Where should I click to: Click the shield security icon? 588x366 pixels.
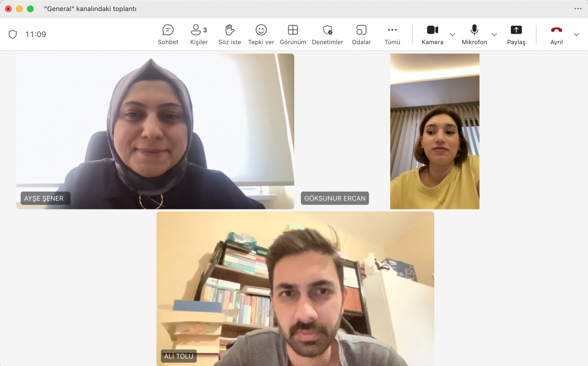pyautogui.click(x=13, y=34)
